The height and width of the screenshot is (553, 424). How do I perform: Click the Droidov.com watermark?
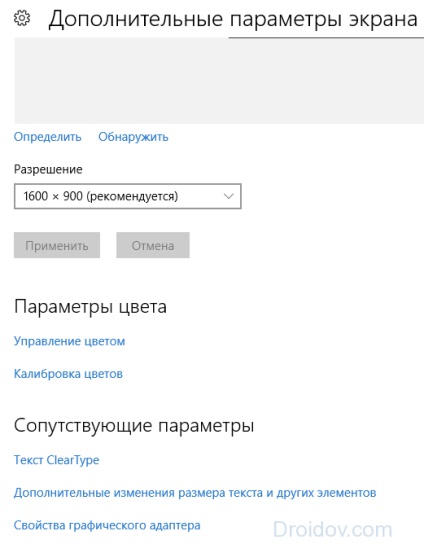tap(333, 530)
